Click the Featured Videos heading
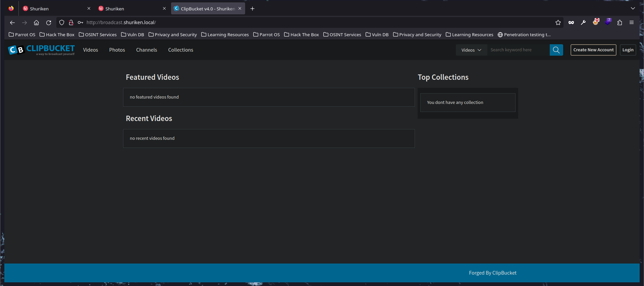The height and width of the screenshot is (286, 644). [152, 77]
